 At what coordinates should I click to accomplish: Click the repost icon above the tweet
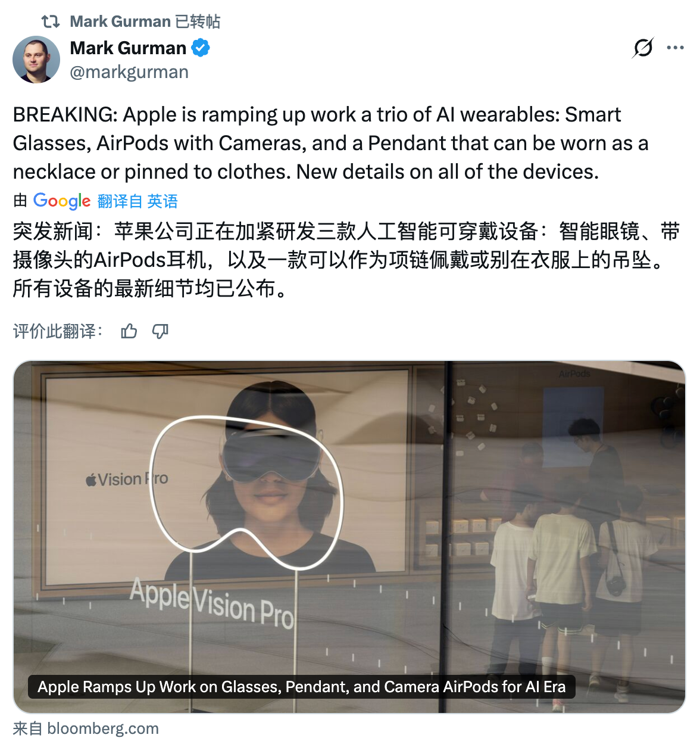point(51,22)
